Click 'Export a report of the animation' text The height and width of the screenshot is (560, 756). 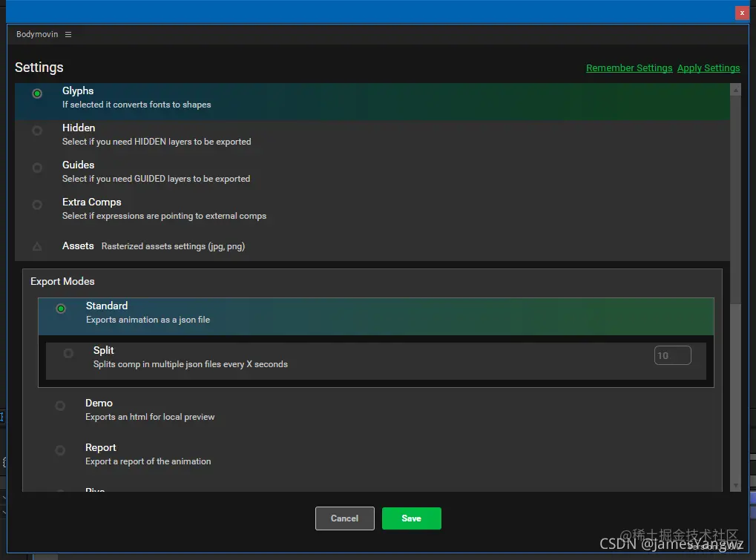[x=148, y=461]
